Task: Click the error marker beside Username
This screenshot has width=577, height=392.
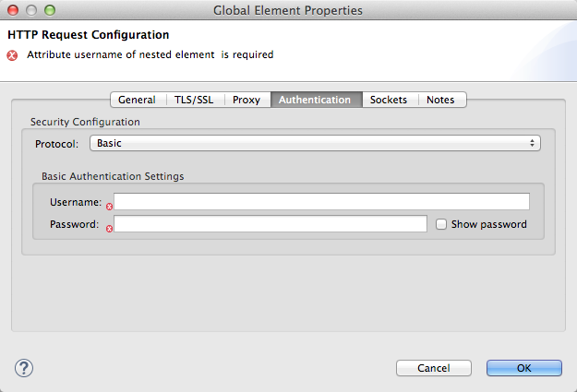Action: click(x=109, y=207)
